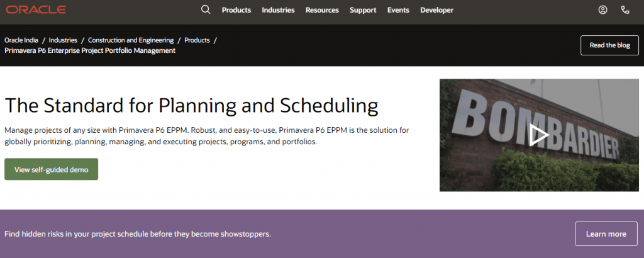Click the Primavera P6 EPPM description paragraph
The height and width of the screenshot is (258, 644).
point(207,136)
